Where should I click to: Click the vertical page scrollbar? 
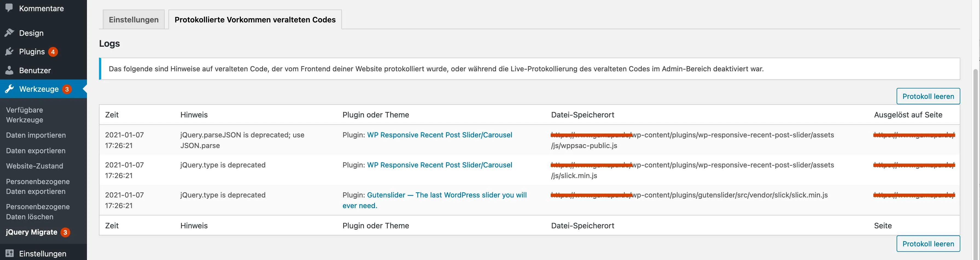(x=976, y=163)
